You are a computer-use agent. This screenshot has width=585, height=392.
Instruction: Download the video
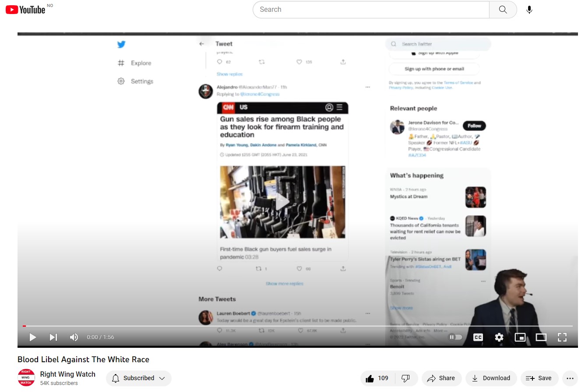point(491,378)
